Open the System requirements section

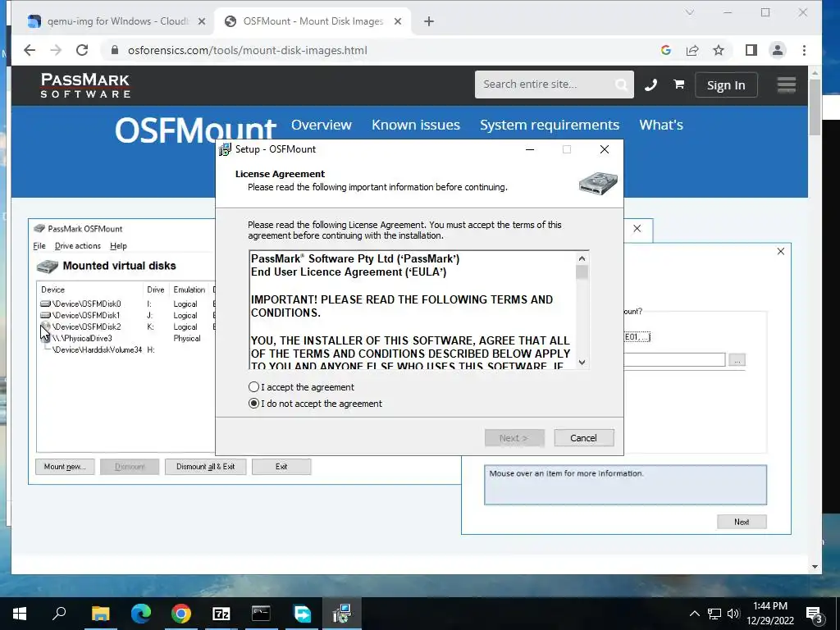549,125
